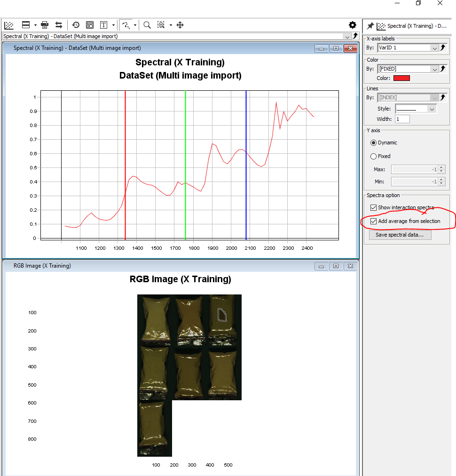Image resolution: width=456 pixels, height=476 pixels.
Task: Uncheck Show interaction spectra
Action: pyautogui.click(x=373, y=207)
